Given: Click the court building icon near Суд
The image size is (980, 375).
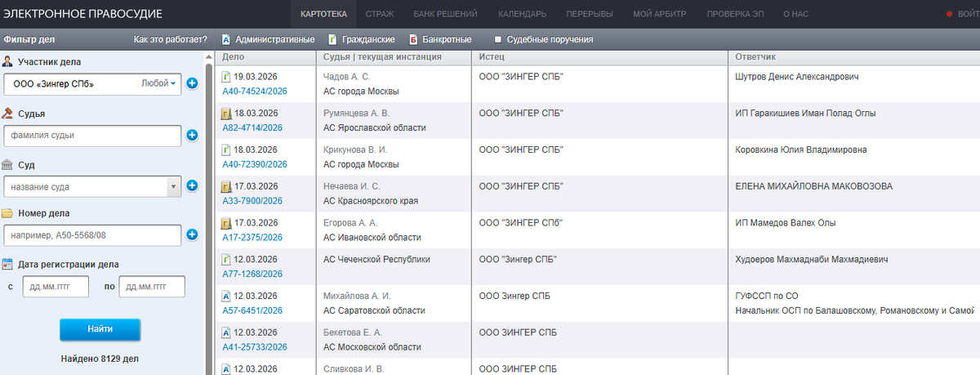Looking at the screenshot, I should (x=7, y=164).
